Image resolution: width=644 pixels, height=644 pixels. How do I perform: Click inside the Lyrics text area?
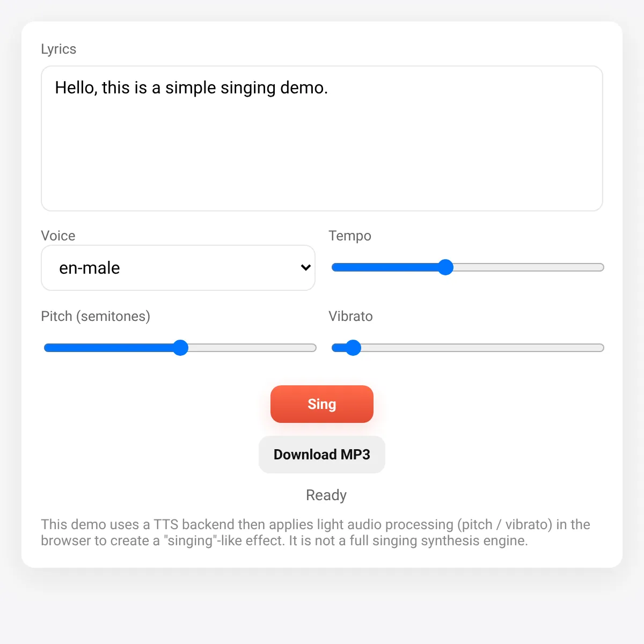tap(322, 138)
